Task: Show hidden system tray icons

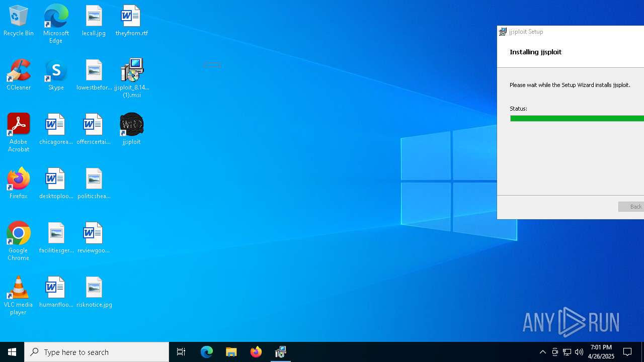Action: (542, 352)
